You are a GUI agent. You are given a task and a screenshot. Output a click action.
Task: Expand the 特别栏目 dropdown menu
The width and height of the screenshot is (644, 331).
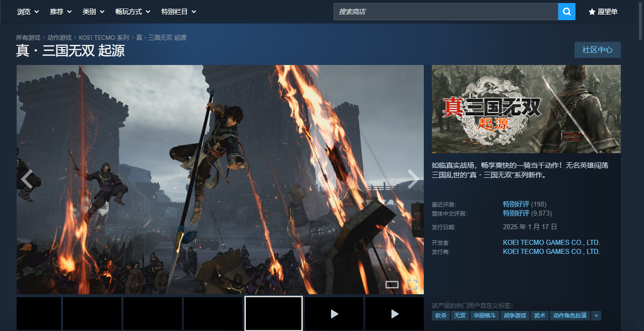pos(179,12)
